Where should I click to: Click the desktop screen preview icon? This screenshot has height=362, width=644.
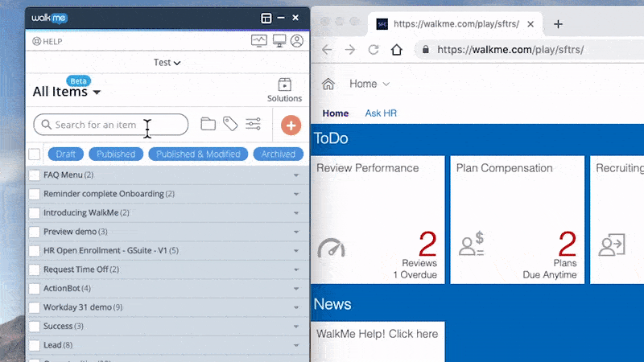pos(279,41)
